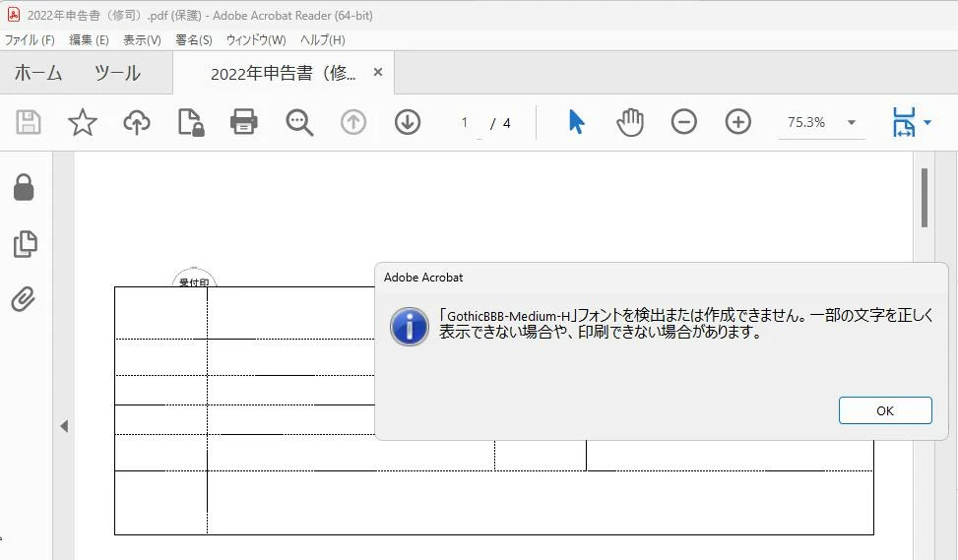The image size is (958, 560).
Task: Open the 署名(S) menu
Action: click(194, 40)
